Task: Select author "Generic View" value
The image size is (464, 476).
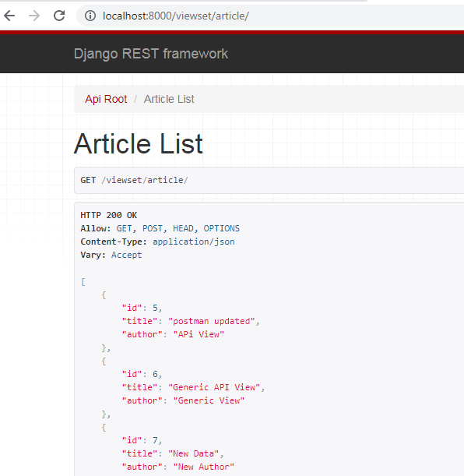Action: click(209, 400)
